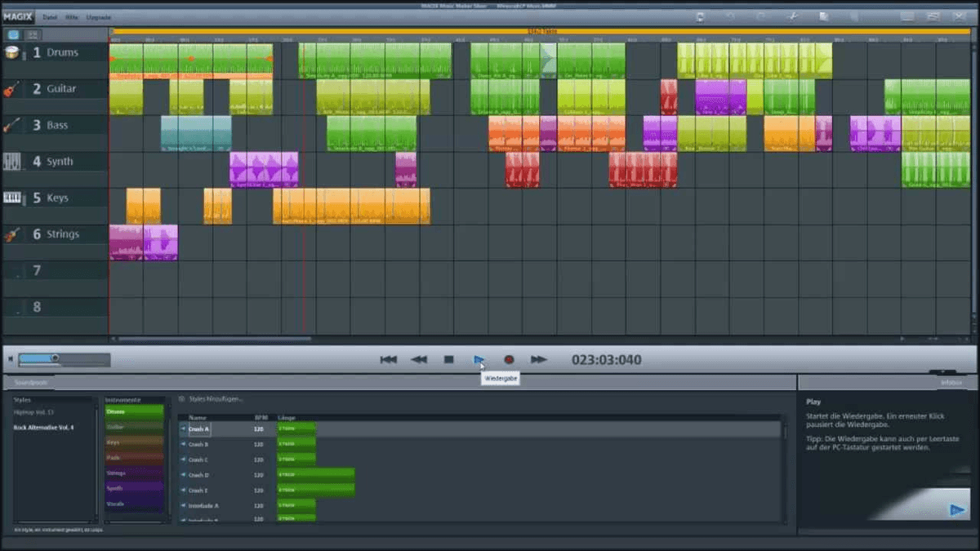Choose the Synth instrument category
Screen dimensions: 980x551
pyautogui.click(x=134, y=488)
